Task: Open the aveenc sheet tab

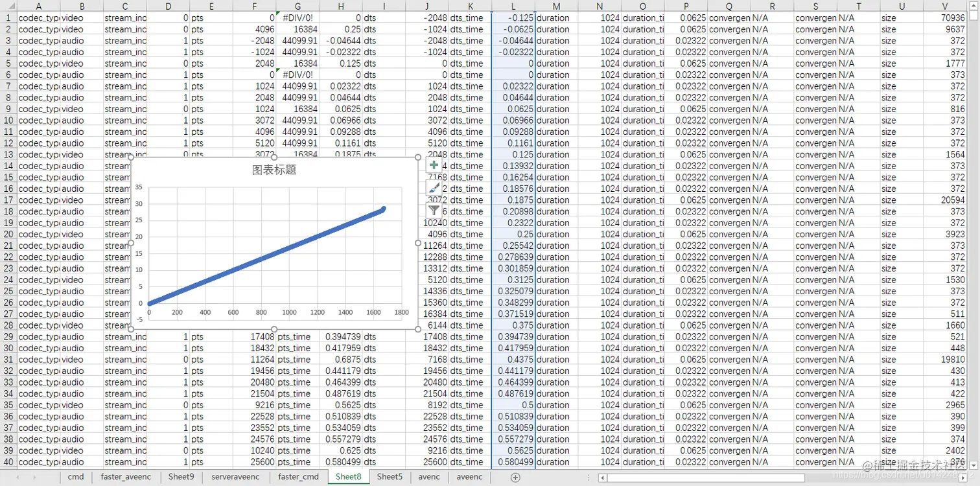Action: point(469,477)
